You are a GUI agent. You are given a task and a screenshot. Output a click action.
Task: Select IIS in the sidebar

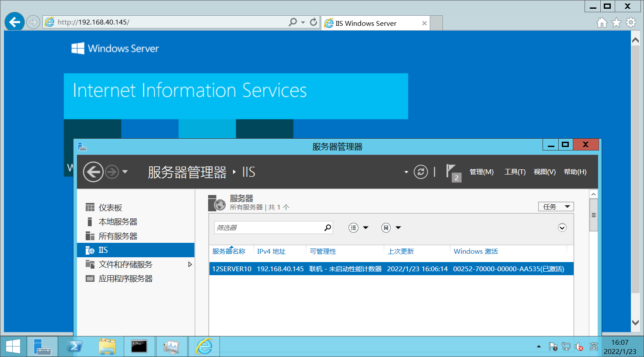136,250
